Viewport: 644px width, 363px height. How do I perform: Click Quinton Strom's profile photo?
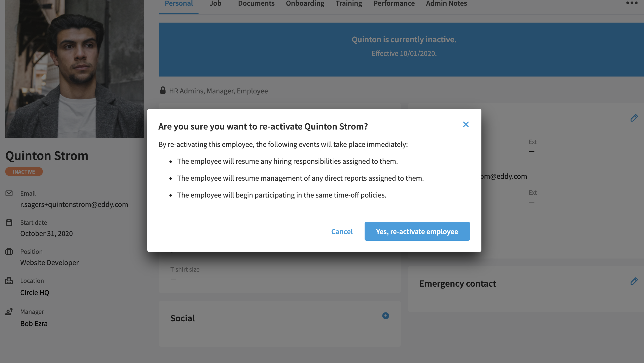pyautogui.click(x=74, y=69)
